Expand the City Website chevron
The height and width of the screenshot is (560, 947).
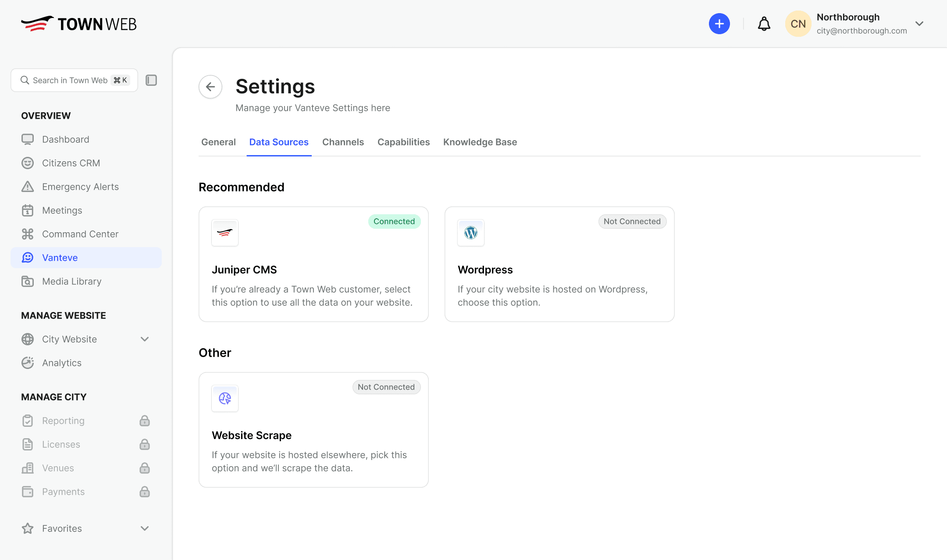click(145, 339)
